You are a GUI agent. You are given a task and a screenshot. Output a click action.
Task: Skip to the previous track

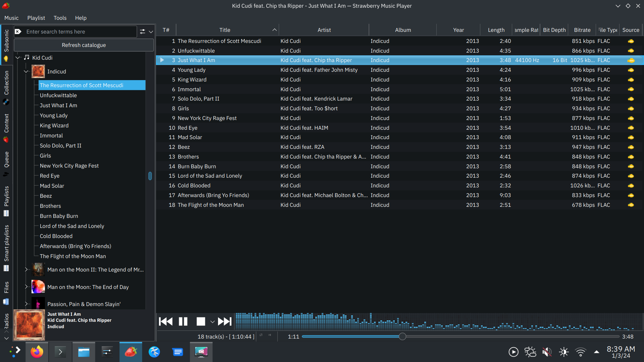(x=166, y=321)
